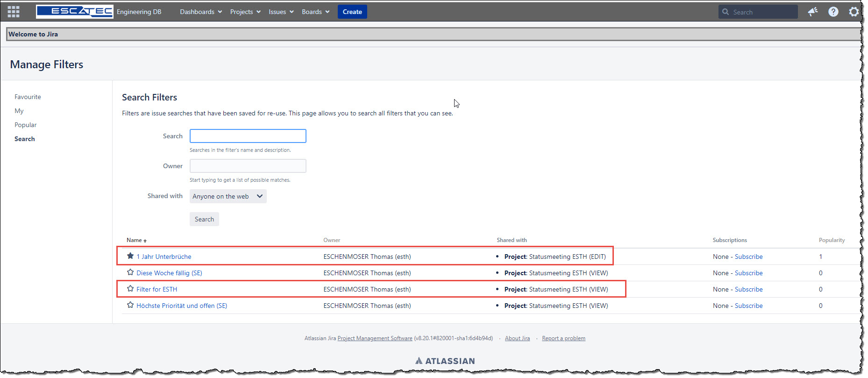Expand the Projects menu
868x378 pixels.
(x=245, y=12)
